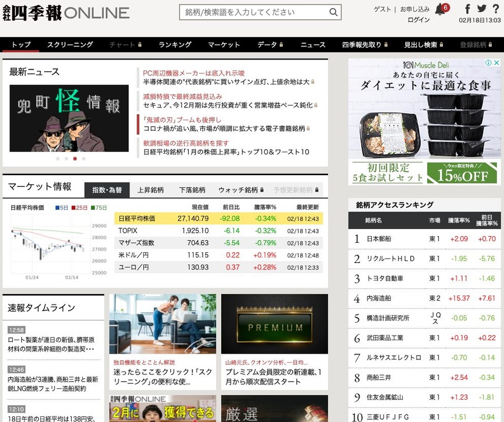Click the search magnifier icon

pyautogui.click(x=333, y=12)
